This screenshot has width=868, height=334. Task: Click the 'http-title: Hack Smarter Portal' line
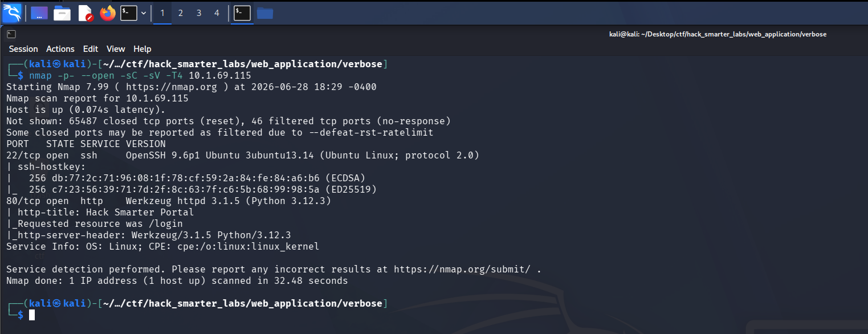100,212
